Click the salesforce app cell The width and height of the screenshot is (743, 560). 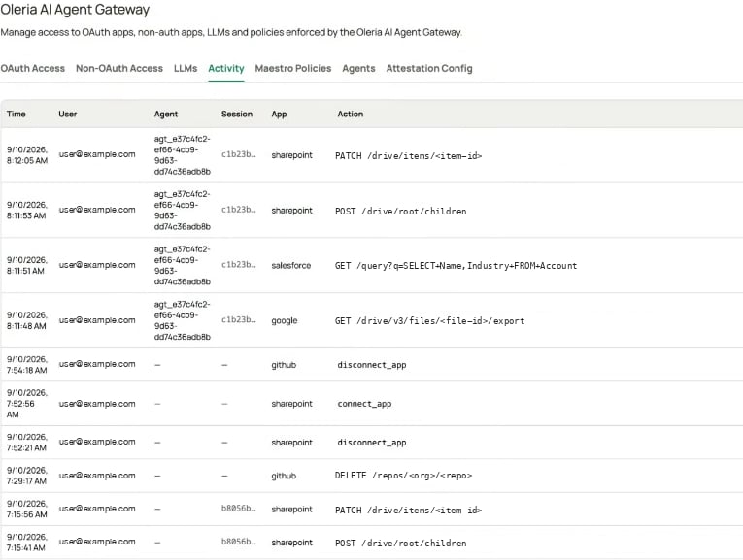291,266
